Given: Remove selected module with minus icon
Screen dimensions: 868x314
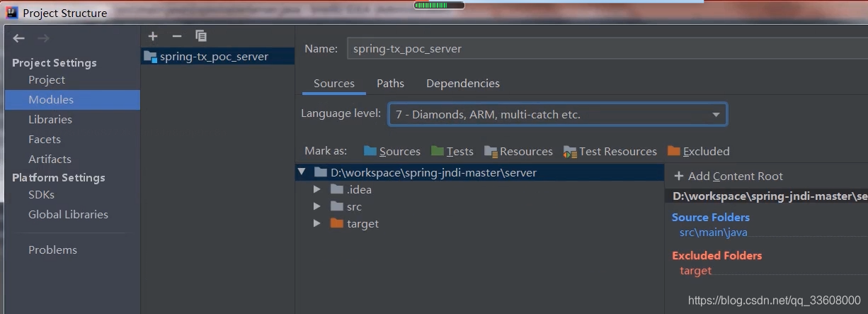Looking at the screenshot, I should click(177, 36).
